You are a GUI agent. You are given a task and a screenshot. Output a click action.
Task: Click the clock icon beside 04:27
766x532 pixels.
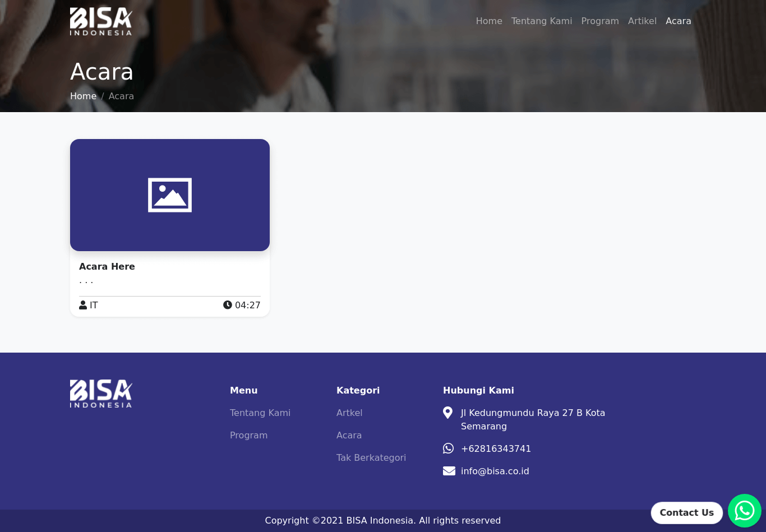point(228,305)
